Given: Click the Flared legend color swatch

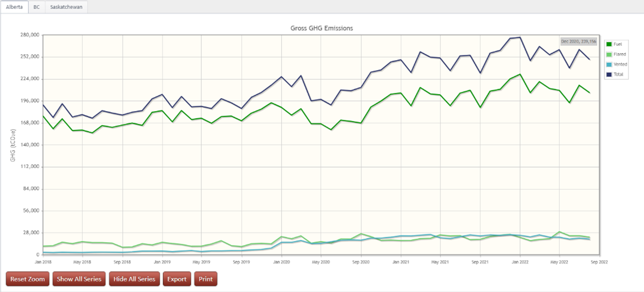Looking at the screenshot, I should point(609,54).
